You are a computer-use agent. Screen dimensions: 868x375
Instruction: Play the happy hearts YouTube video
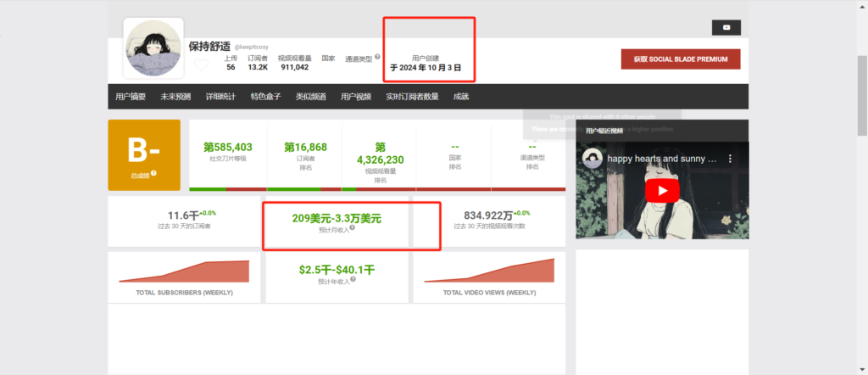pyautogui.click(x=662, y=191)
